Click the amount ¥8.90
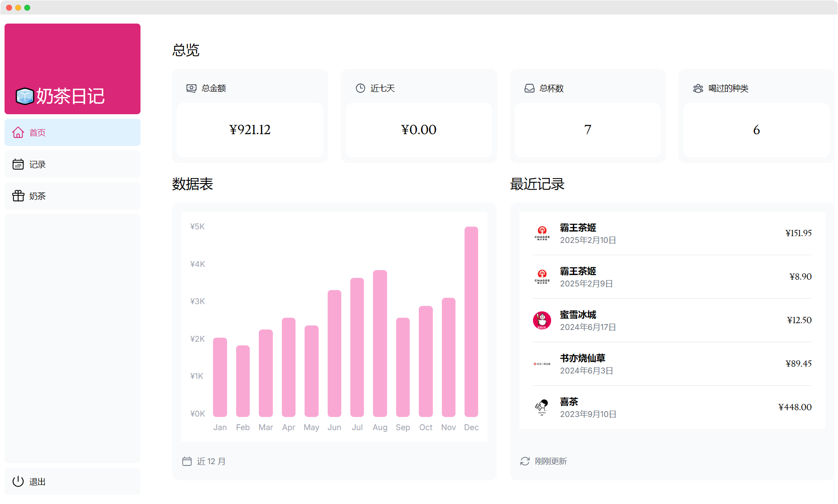 (800, 276)
